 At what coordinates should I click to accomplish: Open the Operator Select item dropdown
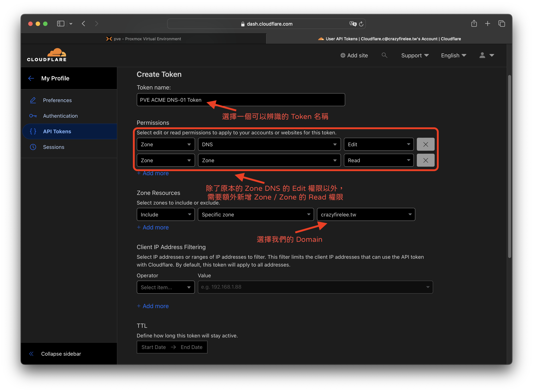pos(166,287)
